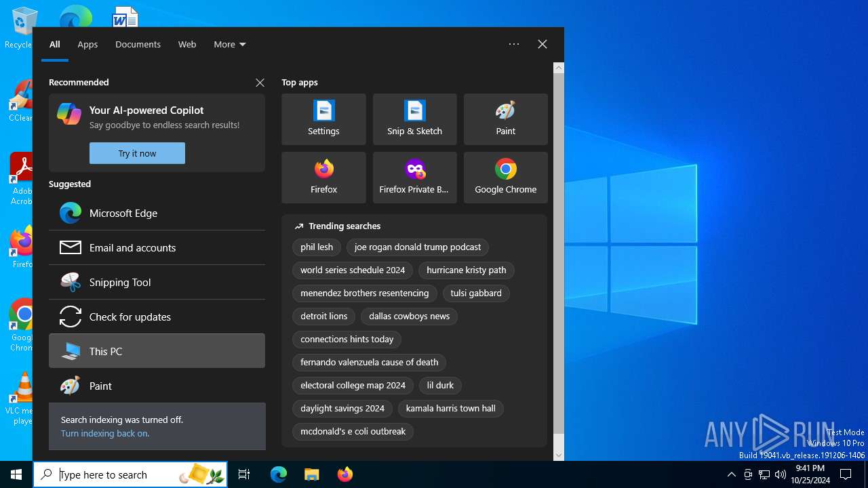The height and width of the screenshot is (488, 868).
Task: Search 'joe rogan donald trump podcast'
Action: pyautogui.click(x=418, y=247)
